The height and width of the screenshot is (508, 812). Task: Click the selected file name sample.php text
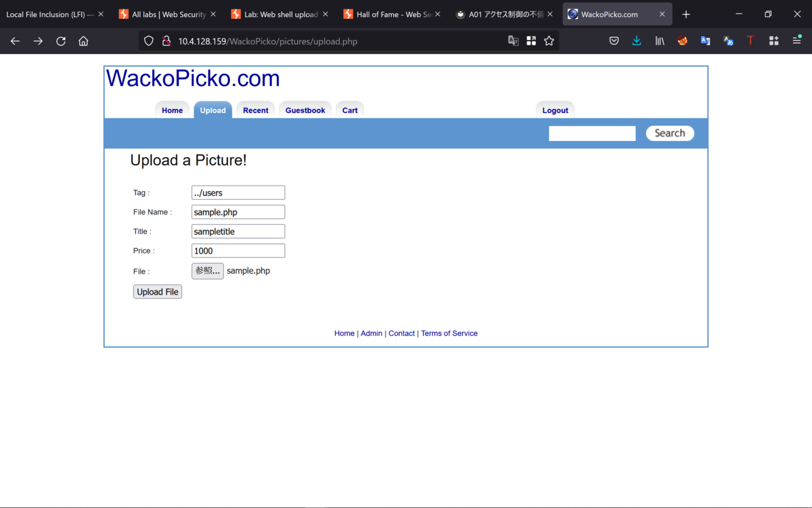point(248,271)
